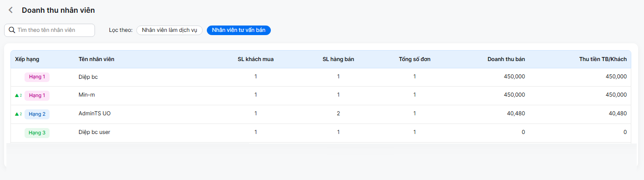Viewport: 644px width, 180px height.
Task: Focus the Tìm theo tên nhân viên field
Action: tap(50, 30)
